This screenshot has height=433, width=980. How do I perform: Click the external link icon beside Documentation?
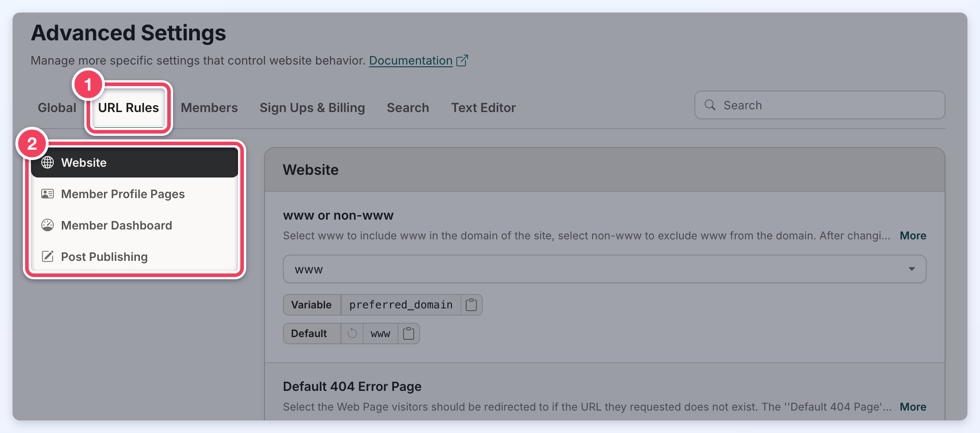point(462,61)
